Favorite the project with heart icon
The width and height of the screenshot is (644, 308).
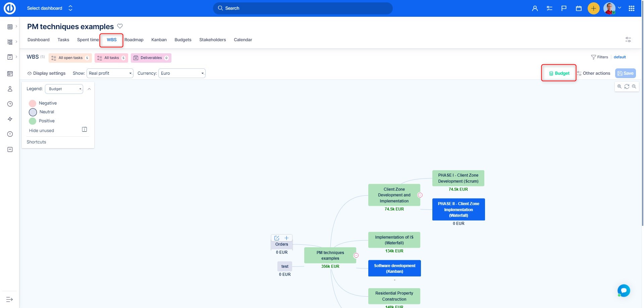point(120,26)
